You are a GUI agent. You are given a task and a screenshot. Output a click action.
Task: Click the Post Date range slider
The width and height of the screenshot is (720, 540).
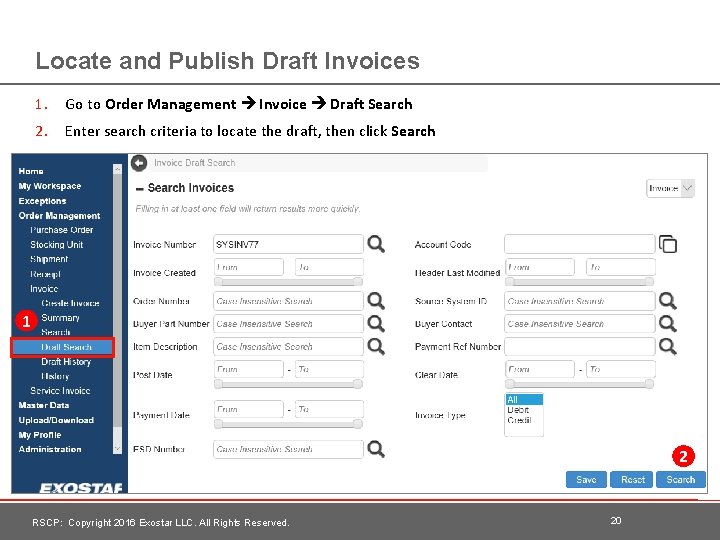tap(288, 384)
